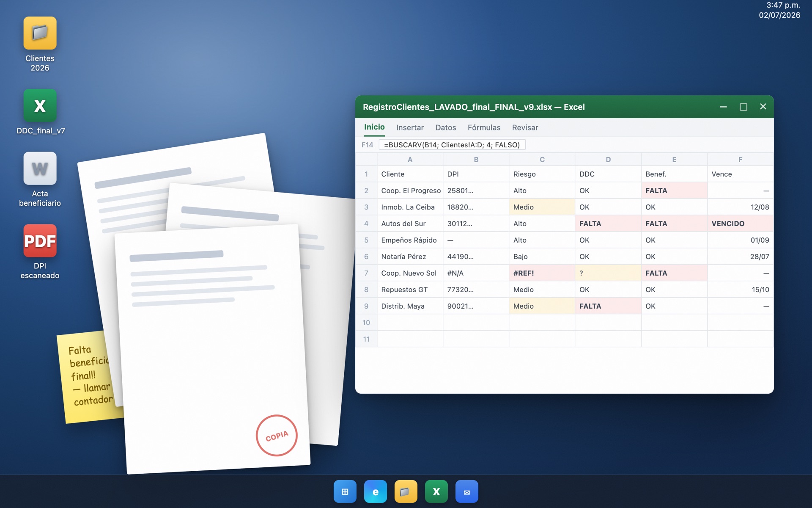The image size is (812, 508).
Task: Select the Coop. El Progreso cell
Action: tap(410, 190)
